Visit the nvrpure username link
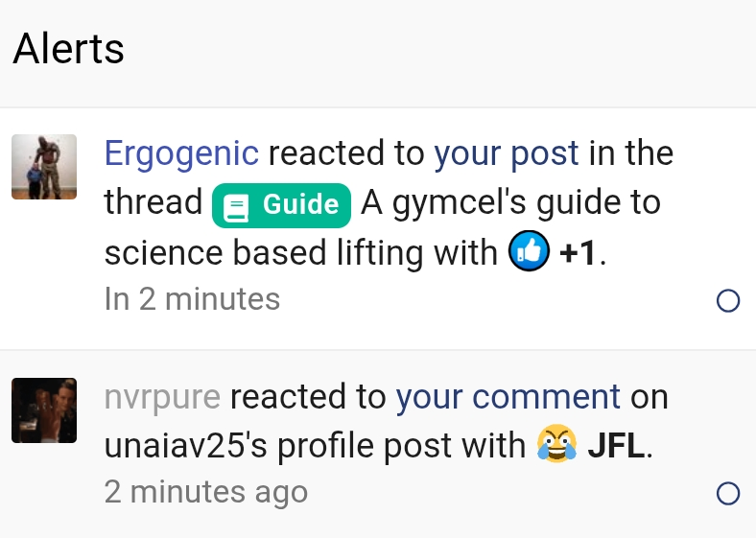This screenshot has height=538, width=756. pos(162,396)
